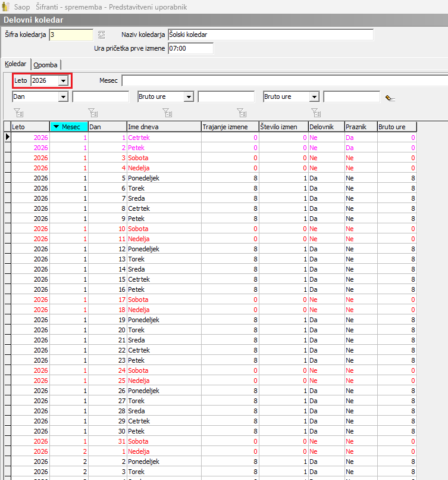Open the second Bruto ure filter dropdown
The image size is (448, 480).
314,97
